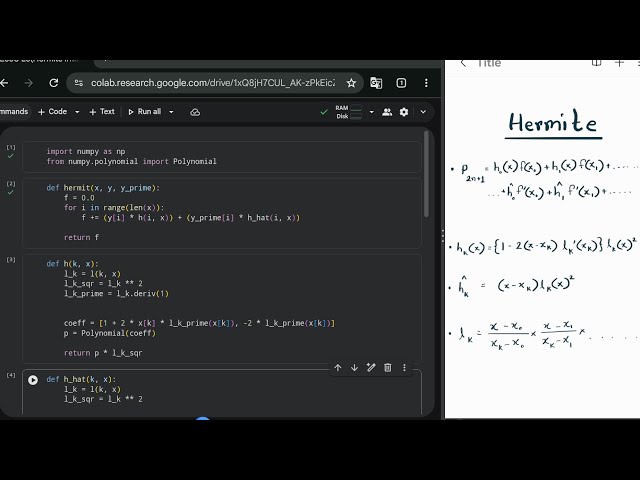Open site information icon in address bar

79,83
